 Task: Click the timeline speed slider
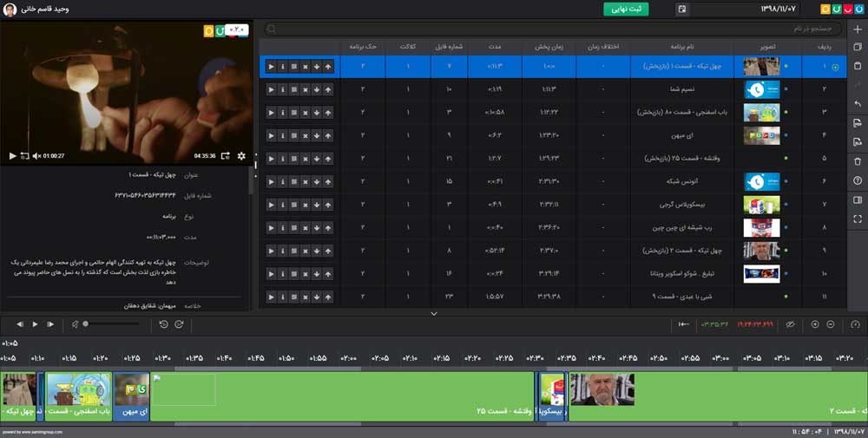111,324
